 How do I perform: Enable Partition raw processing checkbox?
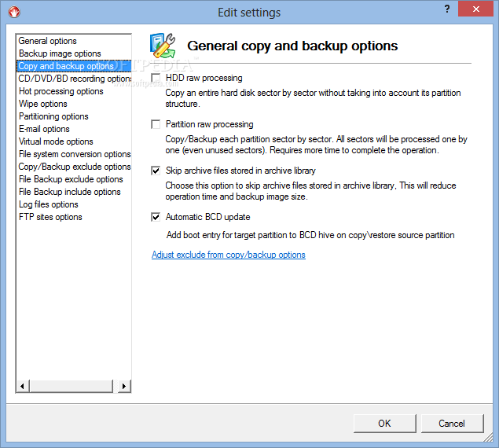(156, 124)
